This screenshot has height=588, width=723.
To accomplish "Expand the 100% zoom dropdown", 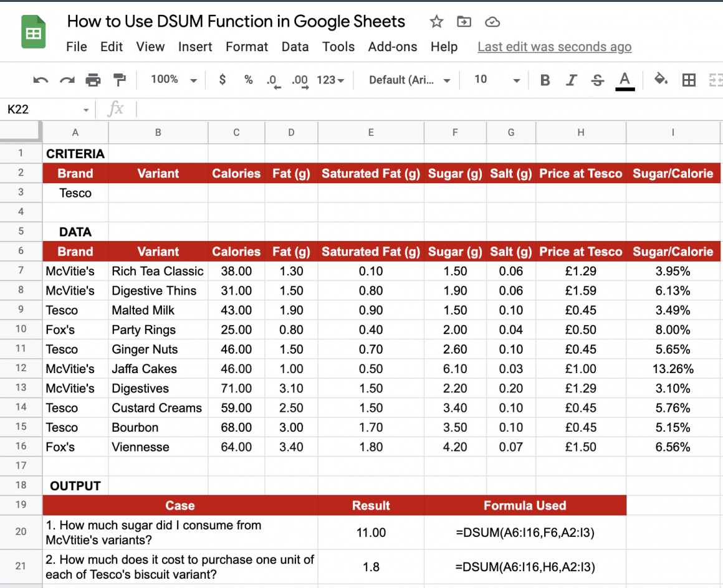I will [174, 80].
